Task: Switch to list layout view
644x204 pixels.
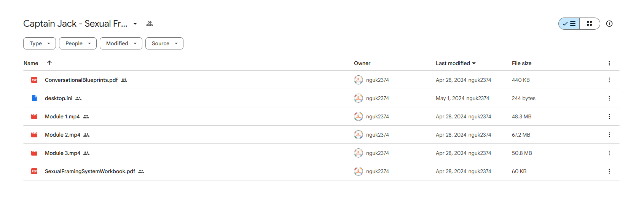Action: click(x=569, y=24)
